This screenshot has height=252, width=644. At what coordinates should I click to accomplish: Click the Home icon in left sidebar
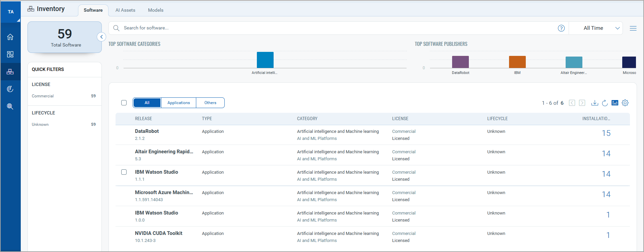click(x=10, y=37)
